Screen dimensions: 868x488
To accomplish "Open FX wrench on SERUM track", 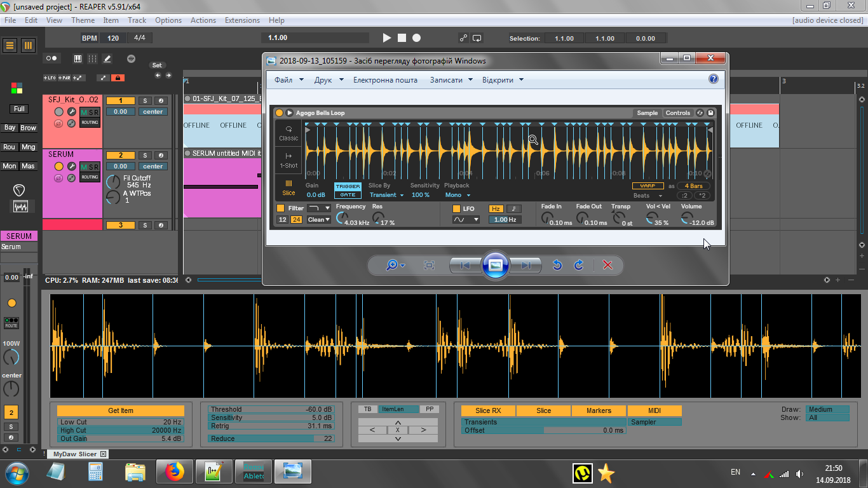I will [72, 166].
